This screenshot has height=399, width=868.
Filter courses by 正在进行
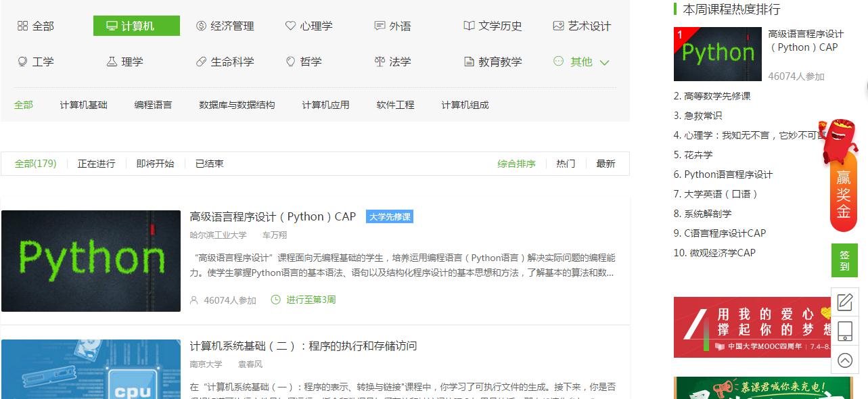coord(96,164)
